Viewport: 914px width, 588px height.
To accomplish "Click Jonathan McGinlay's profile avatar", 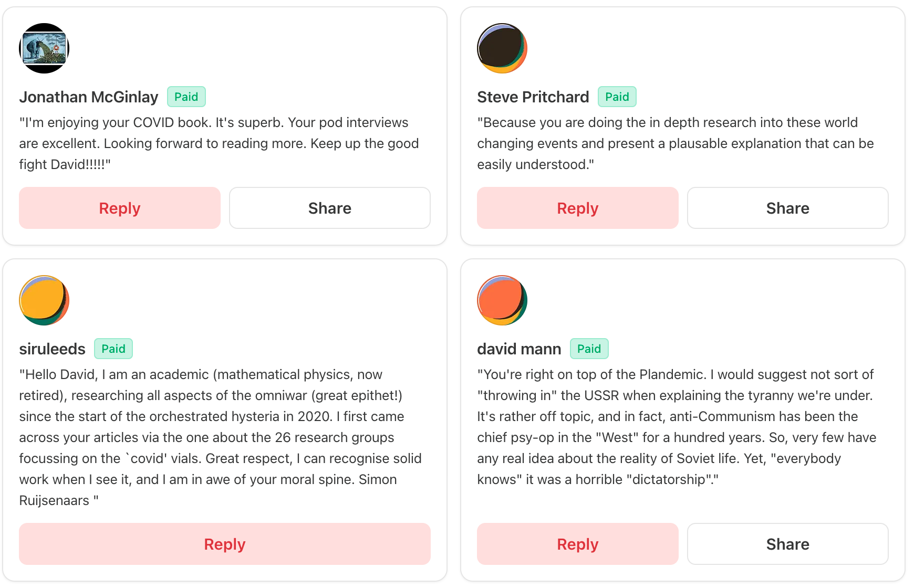I will pos(44,48).
